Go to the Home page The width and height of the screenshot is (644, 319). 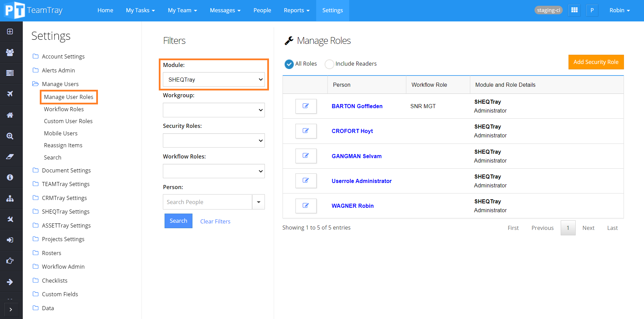105,10
